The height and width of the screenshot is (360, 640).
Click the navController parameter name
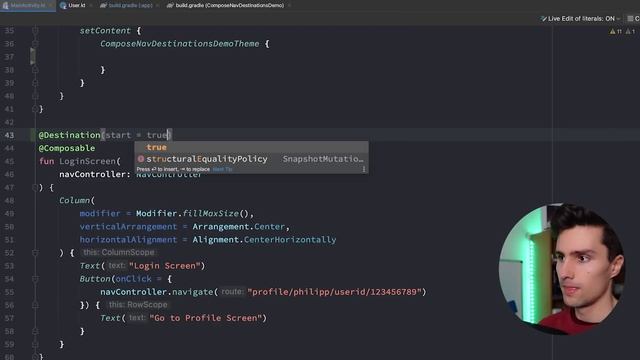coord(92,174)
